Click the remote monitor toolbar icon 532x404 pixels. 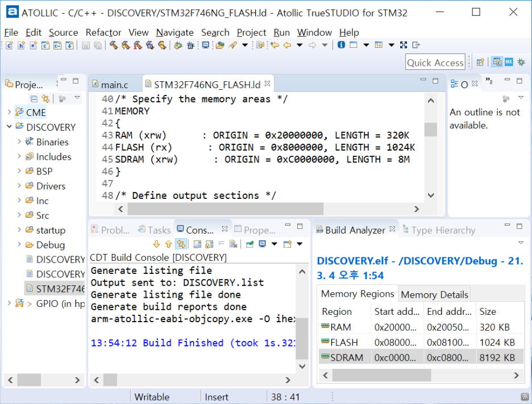[205, 45]
